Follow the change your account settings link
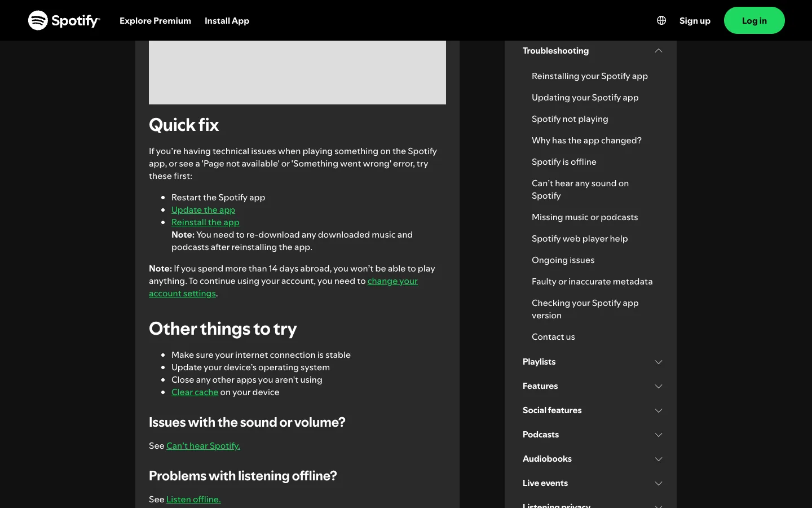This screenshot has height=508, width=812. (392, 281)
